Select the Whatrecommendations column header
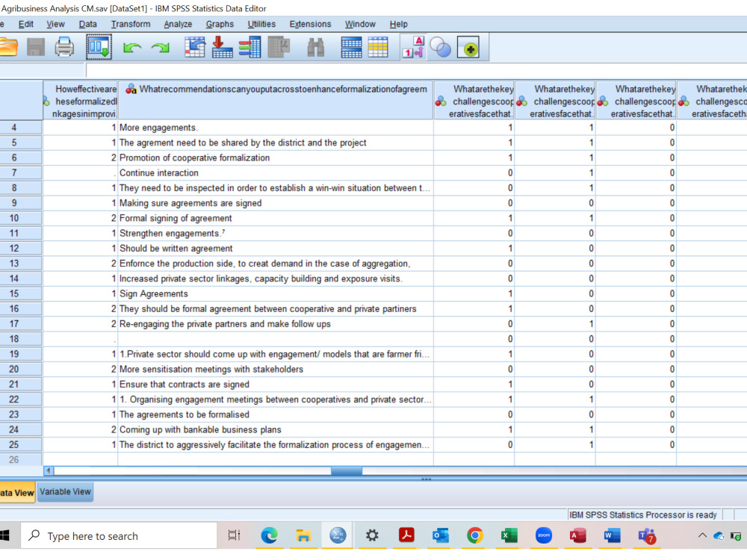The height and width of the screenshot is (560, 747). [276, 100]
